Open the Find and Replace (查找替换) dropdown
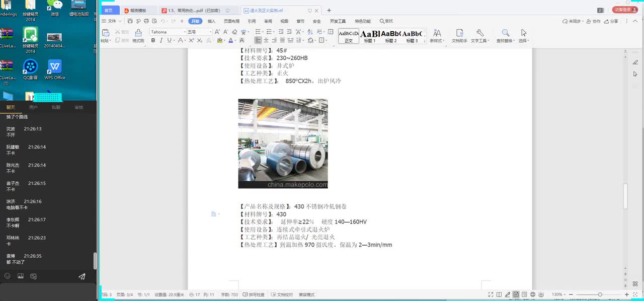 (x=506, y=36)
